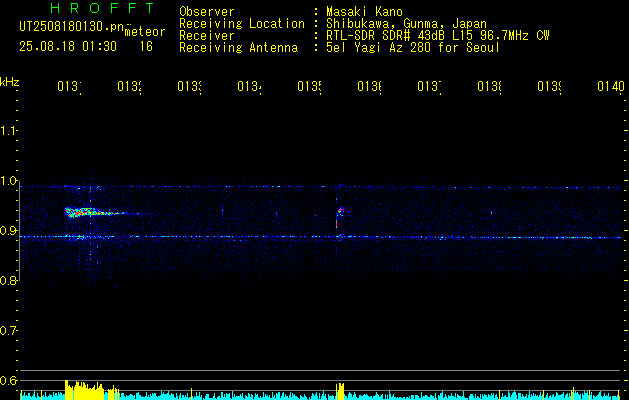Select the observer name Masaki Kano

(364, 11)
